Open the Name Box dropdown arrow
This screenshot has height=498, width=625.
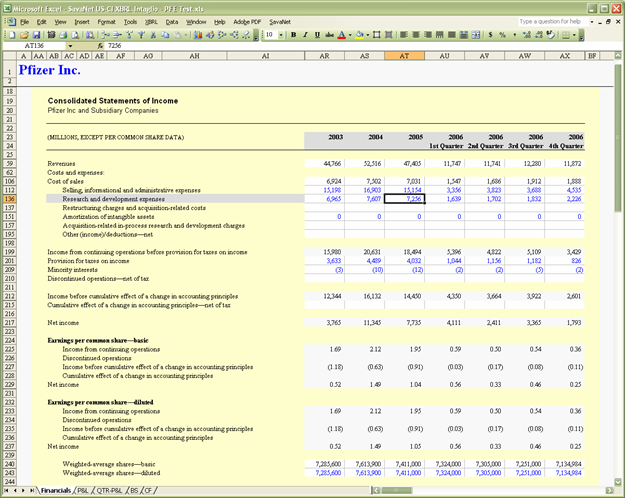coord(70,46)
